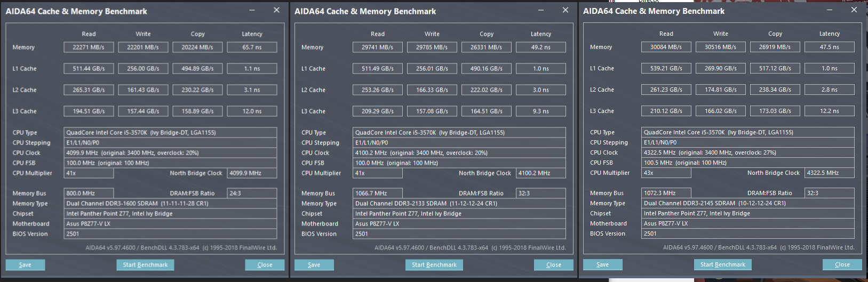Click the 1066.7 MHz Memory Bus field
Image resolution: width=868 pixels, height=282 pixels.
click(377, 194)
